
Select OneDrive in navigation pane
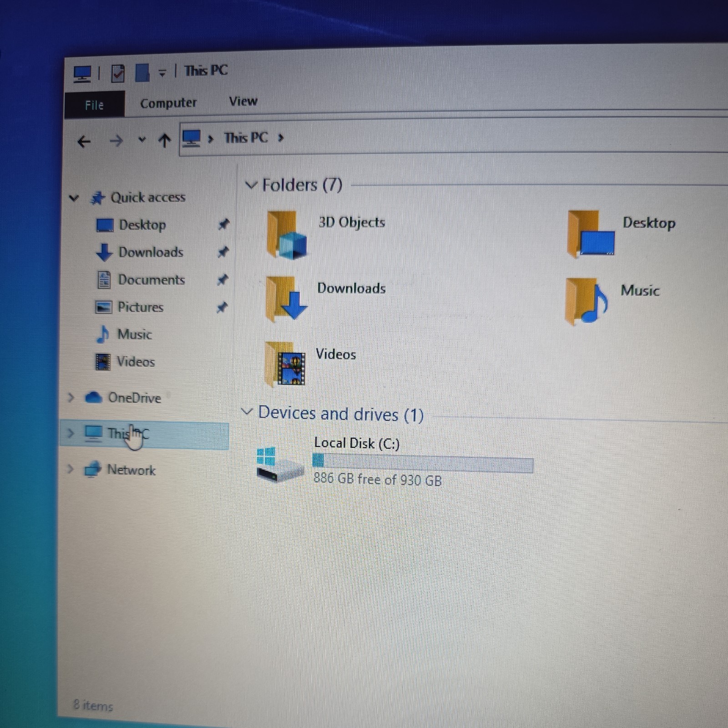[134, 398]
